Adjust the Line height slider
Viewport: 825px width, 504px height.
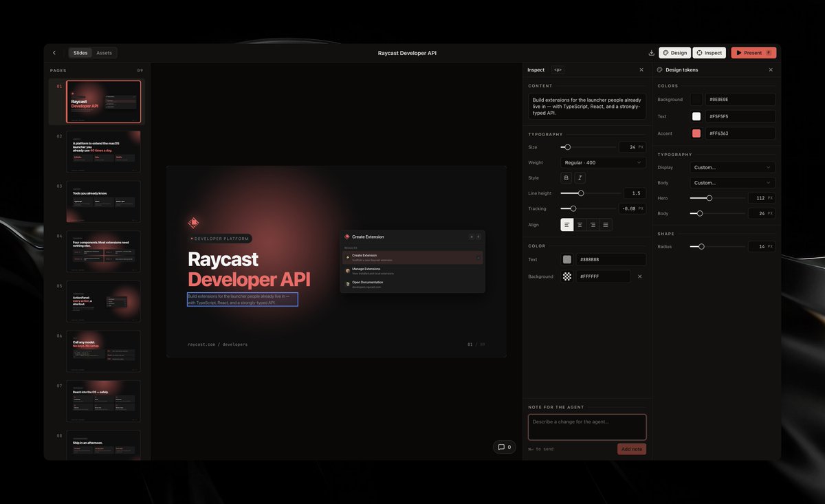click(589, 193)
